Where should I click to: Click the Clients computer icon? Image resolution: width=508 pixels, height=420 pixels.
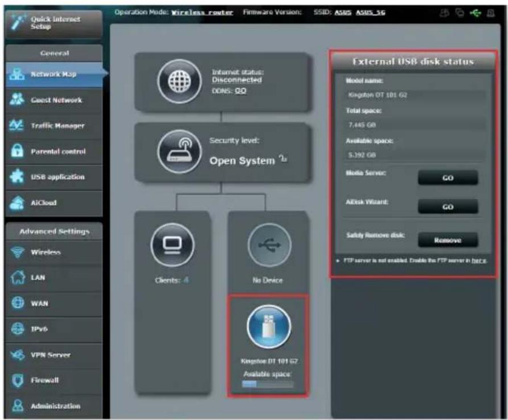[x=173, y=245]
